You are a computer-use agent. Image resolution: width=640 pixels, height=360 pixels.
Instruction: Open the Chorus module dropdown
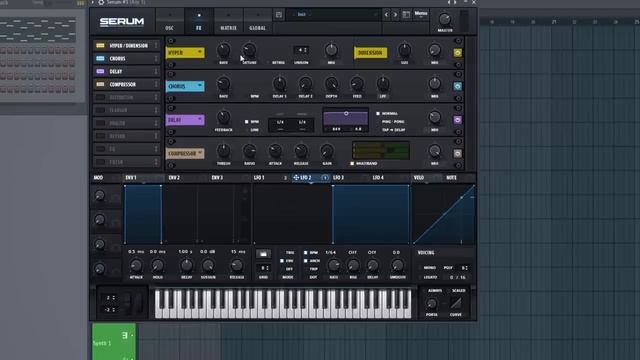click(x=200, y=86)
